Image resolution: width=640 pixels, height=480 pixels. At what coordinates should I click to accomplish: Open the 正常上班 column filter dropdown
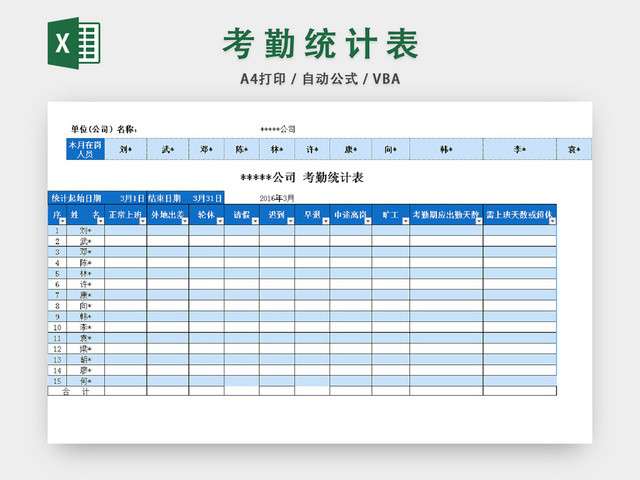(142, 221)
